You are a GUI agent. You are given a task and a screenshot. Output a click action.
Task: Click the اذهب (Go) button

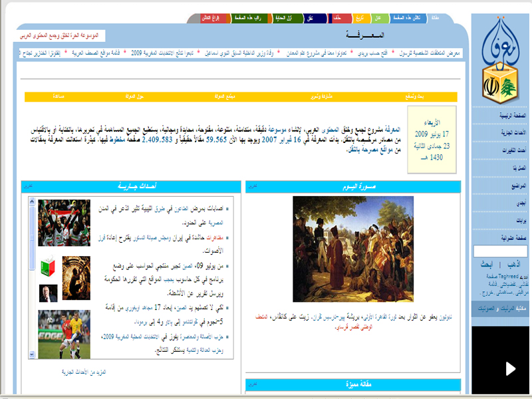513,264
